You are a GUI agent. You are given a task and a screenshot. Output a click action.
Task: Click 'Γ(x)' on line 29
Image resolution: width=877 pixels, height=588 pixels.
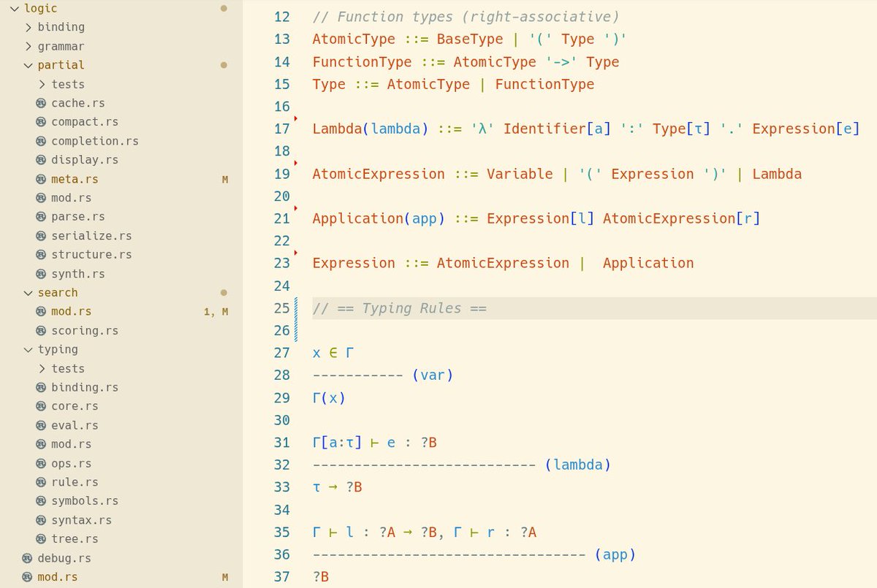coord(329,398)
